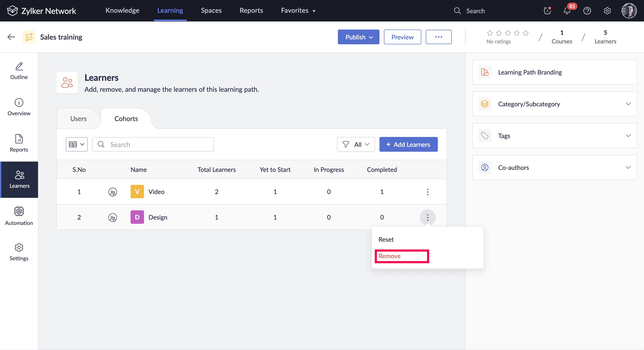This screenshot has height=350, width=644.
Task: Select Reset from the context menu
Action: (x=386, y=239)
